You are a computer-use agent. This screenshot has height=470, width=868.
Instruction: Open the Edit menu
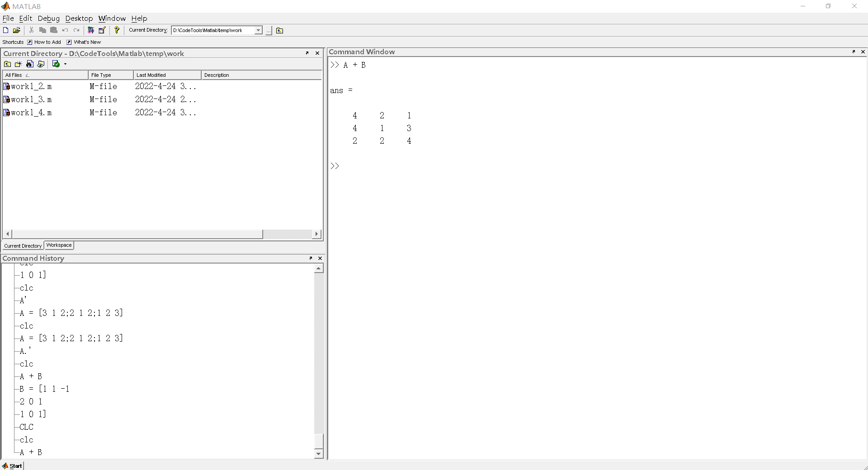(x=26, y=19)
